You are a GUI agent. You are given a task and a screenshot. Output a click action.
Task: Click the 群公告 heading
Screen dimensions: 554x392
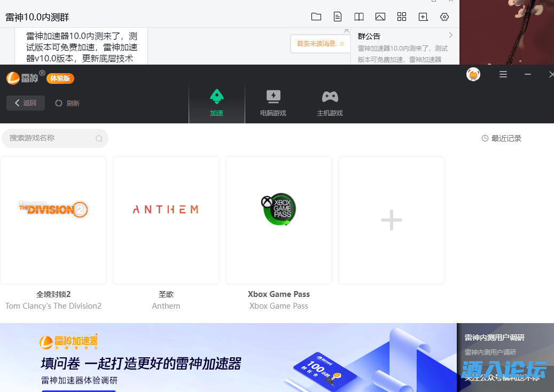pyautogui.click(x=369, y=36)
